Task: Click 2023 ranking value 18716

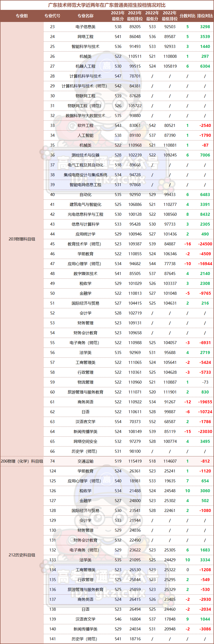Action: click(x=135, y=639)
